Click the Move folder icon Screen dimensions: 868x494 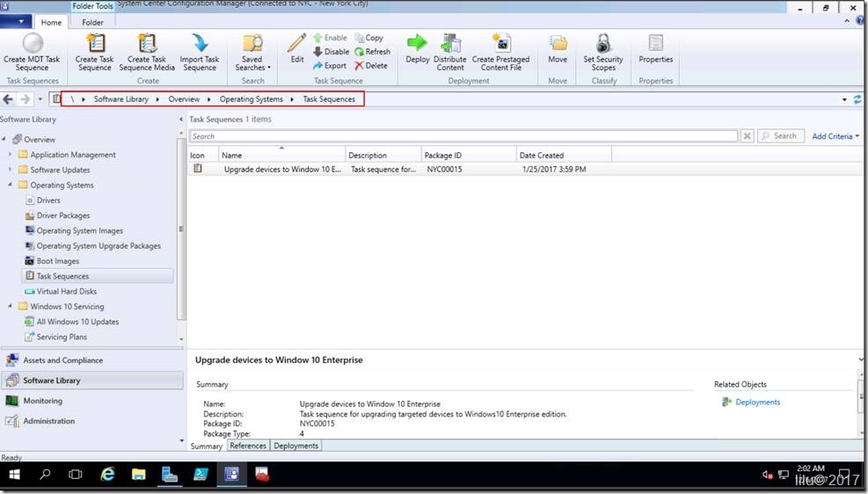pyautogui.click(x=558, y=43)
